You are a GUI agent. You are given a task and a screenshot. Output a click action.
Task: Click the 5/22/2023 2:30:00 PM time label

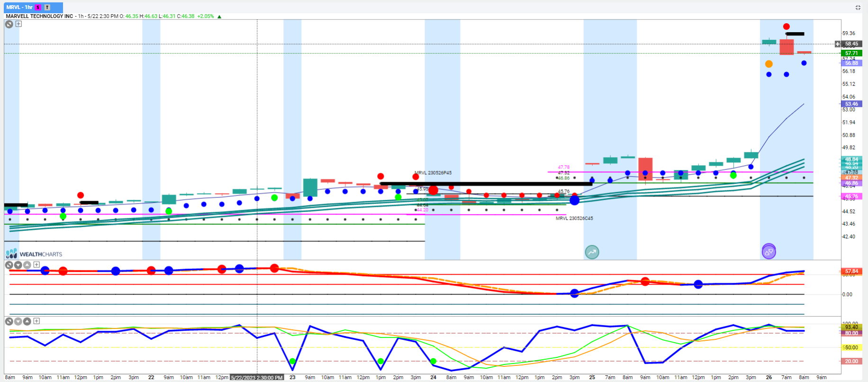[x=257, y=378]
